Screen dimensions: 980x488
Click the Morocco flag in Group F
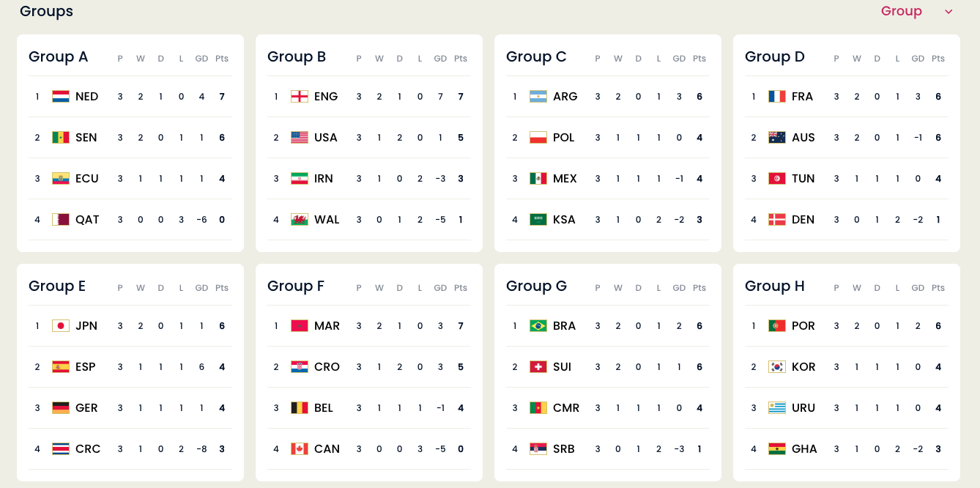coord(300,326)
